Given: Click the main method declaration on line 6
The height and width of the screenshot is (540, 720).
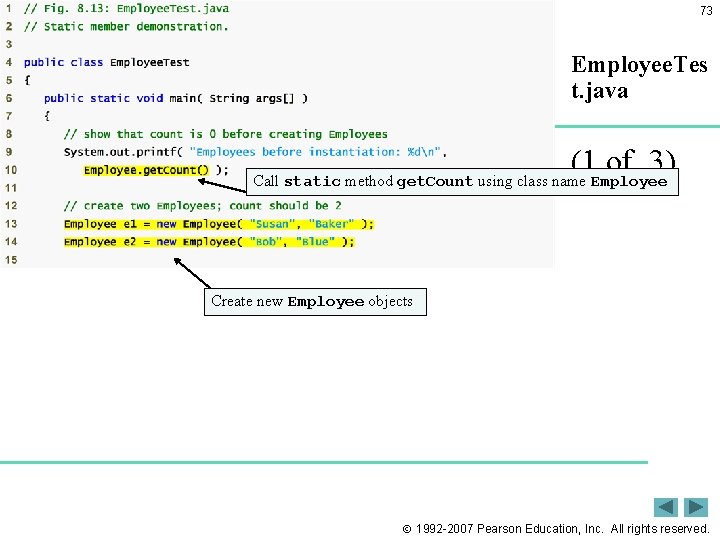Looking at the screenshot, I should 176,98.
